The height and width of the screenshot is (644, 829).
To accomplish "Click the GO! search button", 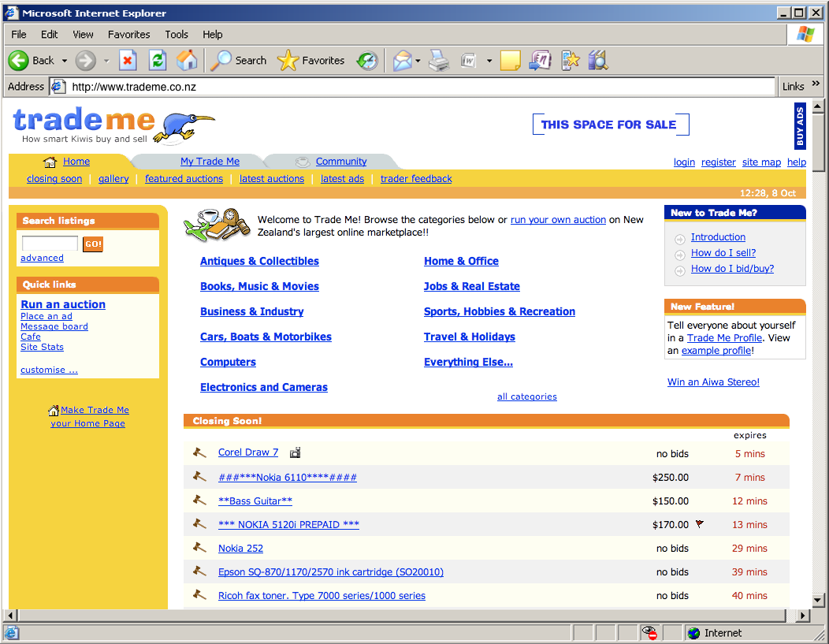I will (92, 244).
